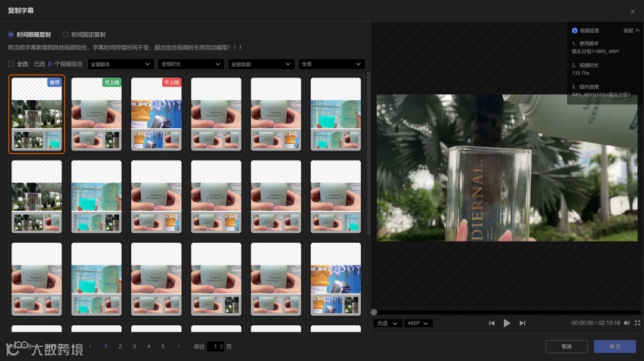Viewport: 644px width, 361px height.
Task: Select the thumbnail tagged 不上线
Action: [156, 114]
